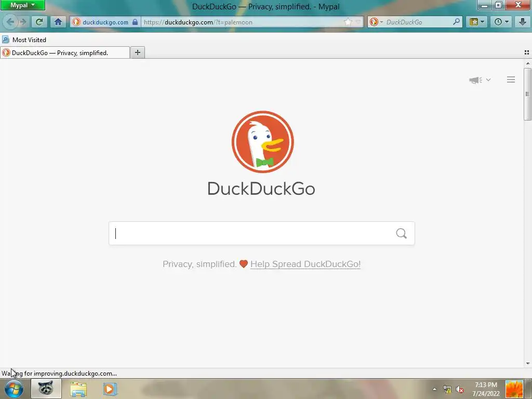Click toolbar search magnifier icon
This screenshot has height=399, width=532.
457,22
